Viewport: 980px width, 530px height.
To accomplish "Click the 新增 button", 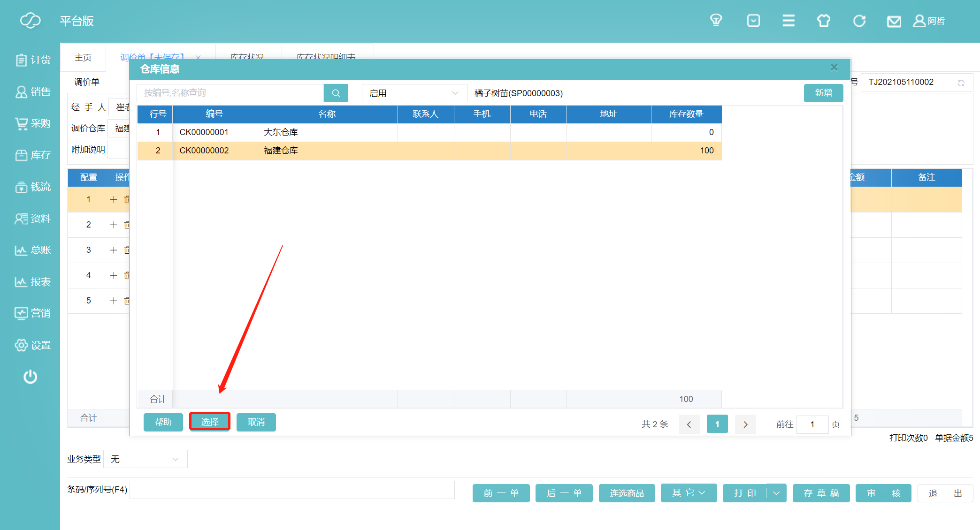I will (x=823, y=93).
